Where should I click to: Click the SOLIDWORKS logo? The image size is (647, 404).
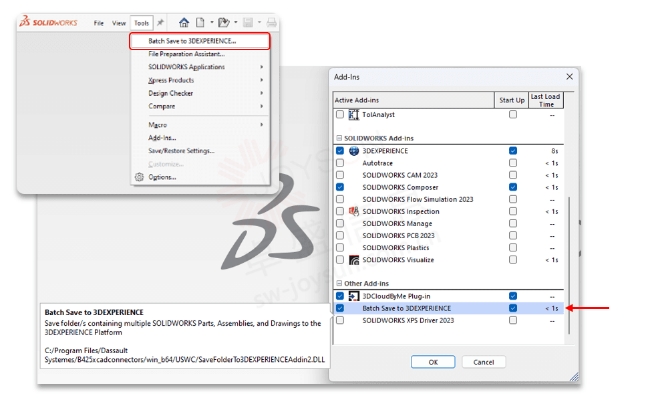(x=48, y=22)
